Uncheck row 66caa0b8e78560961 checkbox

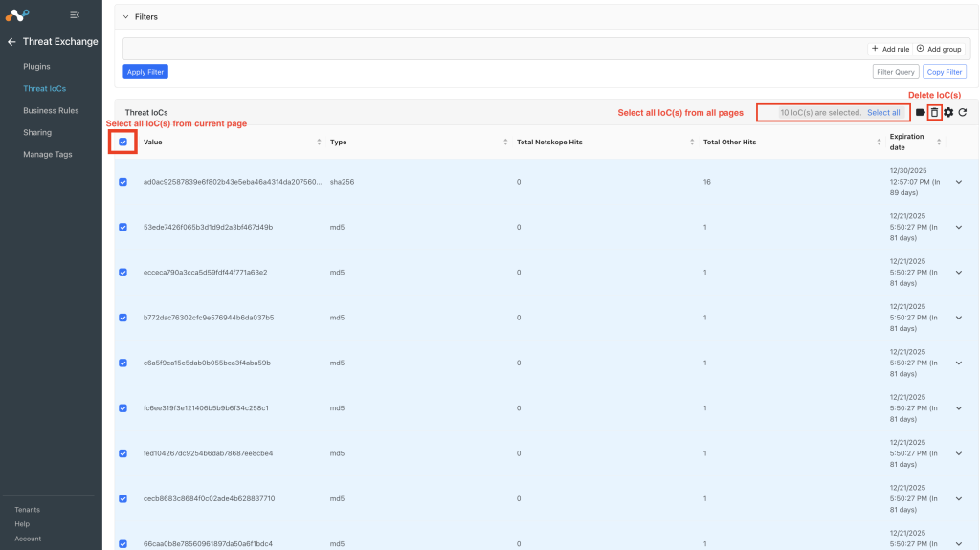123,543
